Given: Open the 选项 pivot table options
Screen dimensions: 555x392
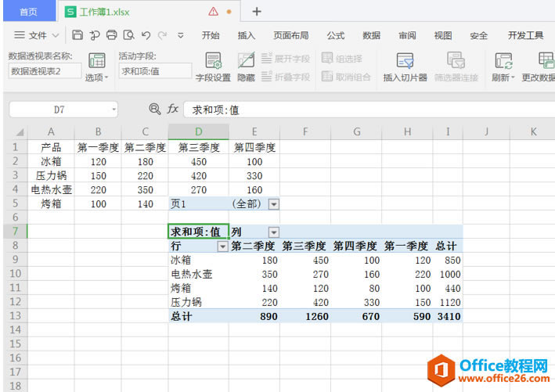Looking at the screenshot, I should (x=96, y=67).
